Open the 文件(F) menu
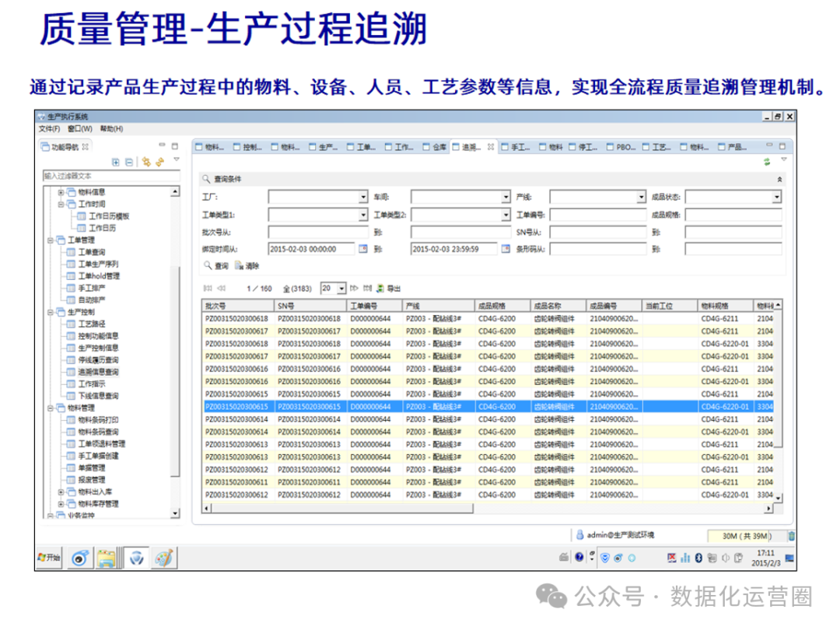Image resolution: width=840 pixels, height=630 pixels. tap(49, 128)
